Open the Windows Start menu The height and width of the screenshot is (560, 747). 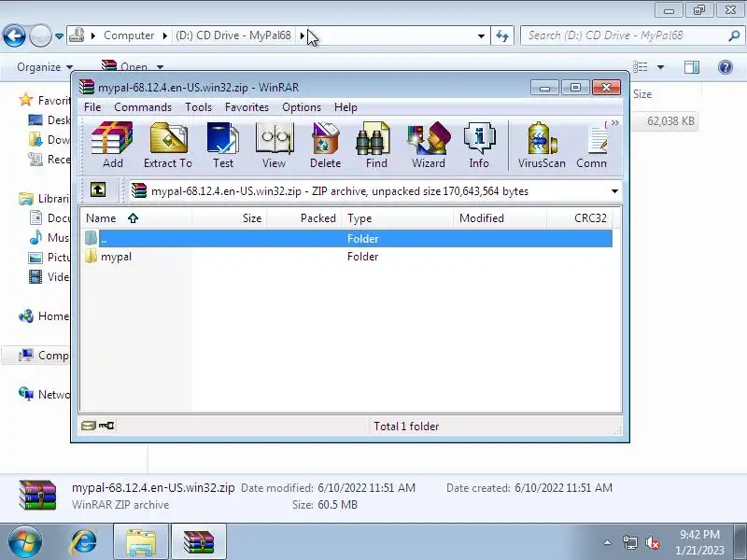pyautogui.click(x=25, y=542)
